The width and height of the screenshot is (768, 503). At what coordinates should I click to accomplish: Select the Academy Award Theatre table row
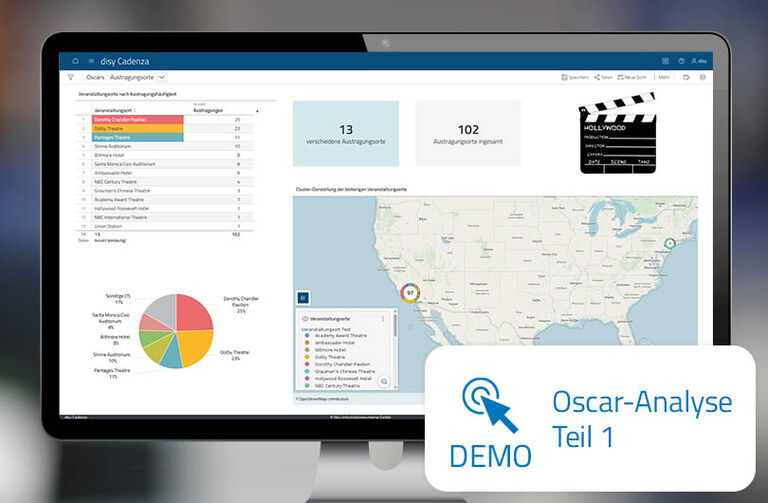[x=166, y=199]
